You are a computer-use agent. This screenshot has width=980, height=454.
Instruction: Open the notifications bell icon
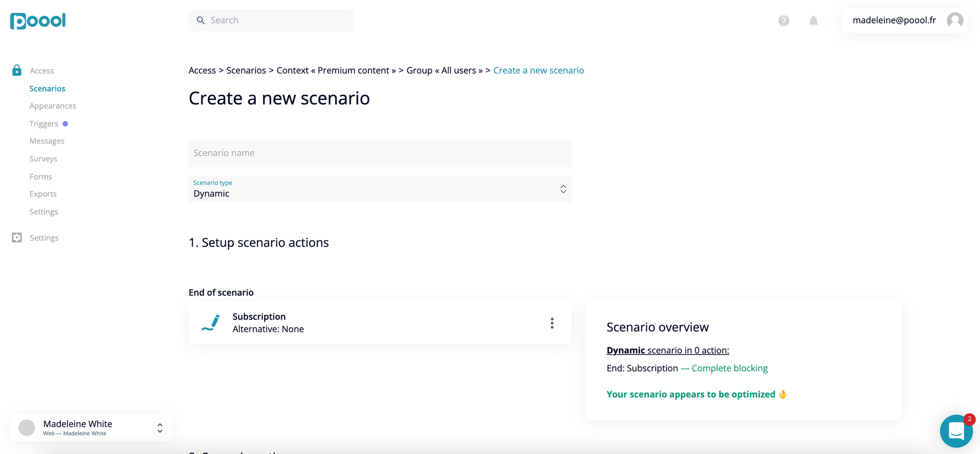pos(813,21)
